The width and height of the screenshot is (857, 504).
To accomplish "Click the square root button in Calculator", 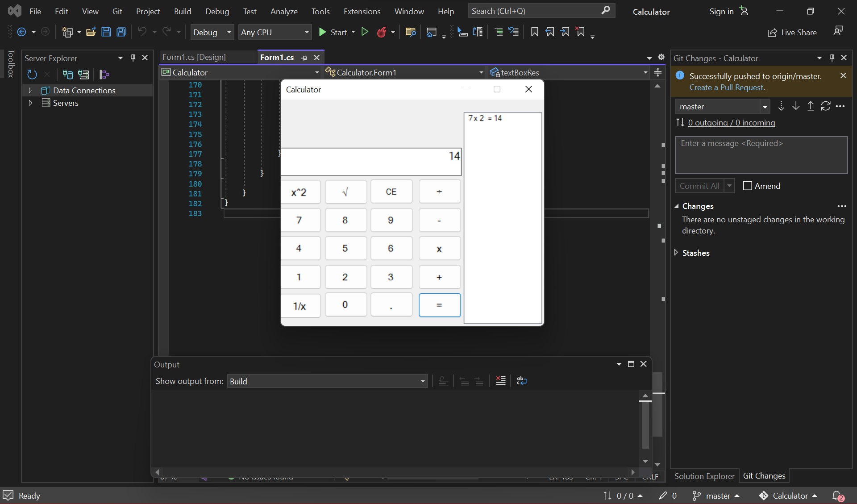I will (x=345, y=192).
